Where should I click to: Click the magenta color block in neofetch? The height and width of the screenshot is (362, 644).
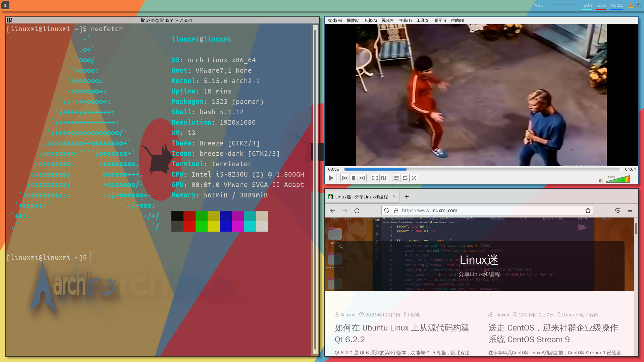click(238, 221)
